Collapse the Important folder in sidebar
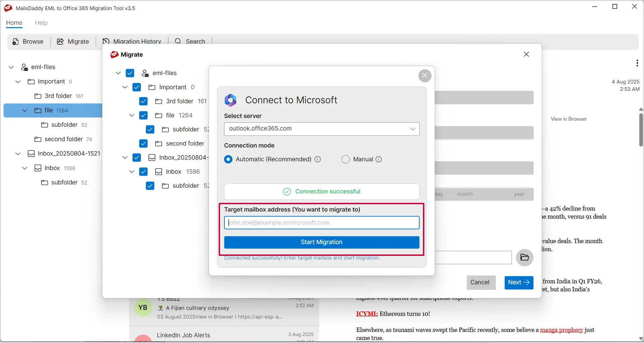The image size is (644, 343). tap(18, 81)
